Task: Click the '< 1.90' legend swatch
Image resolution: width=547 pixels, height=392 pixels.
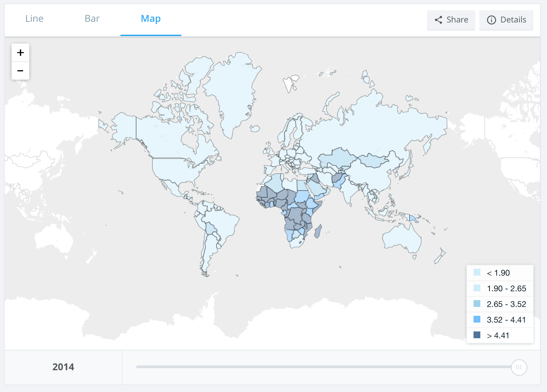Action: [x=477, y=273]
